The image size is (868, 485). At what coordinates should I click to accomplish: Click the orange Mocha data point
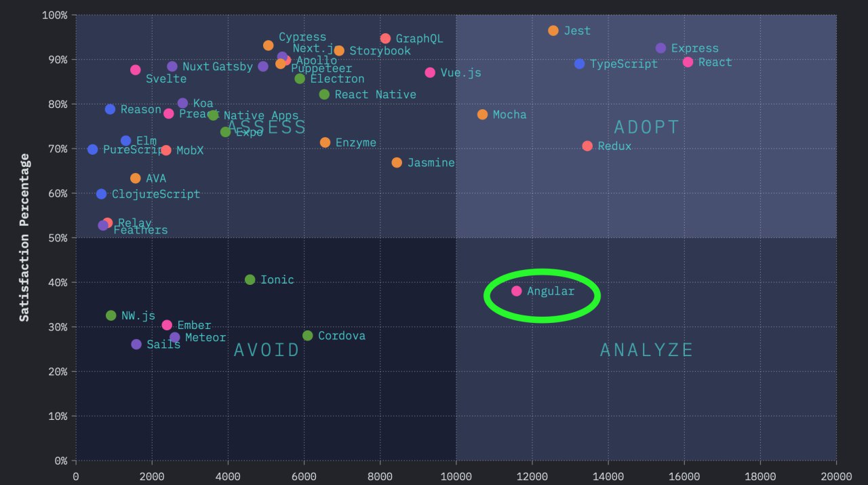pyautogui.click(x=482, y=115)
